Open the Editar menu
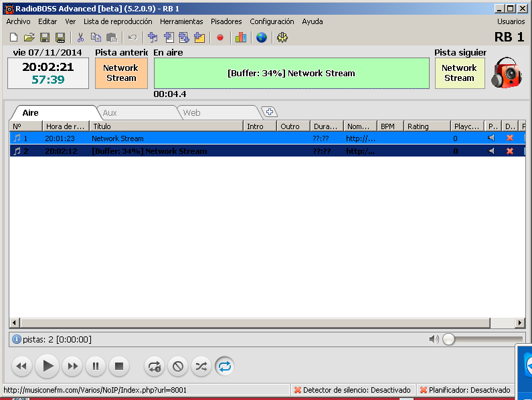Viewport: 532px width, 400px height. tap(48, 21)
